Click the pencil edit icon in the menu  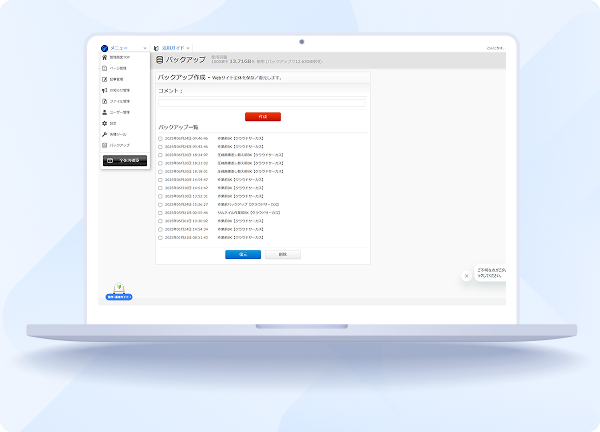(x=104, y=79)
